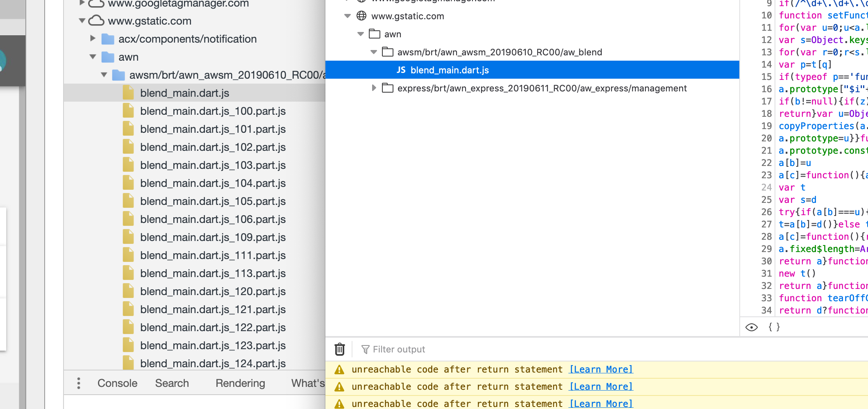Click the globe icon next to www.gstatic.com
868x409 pixels.
[x=361, y=16]
